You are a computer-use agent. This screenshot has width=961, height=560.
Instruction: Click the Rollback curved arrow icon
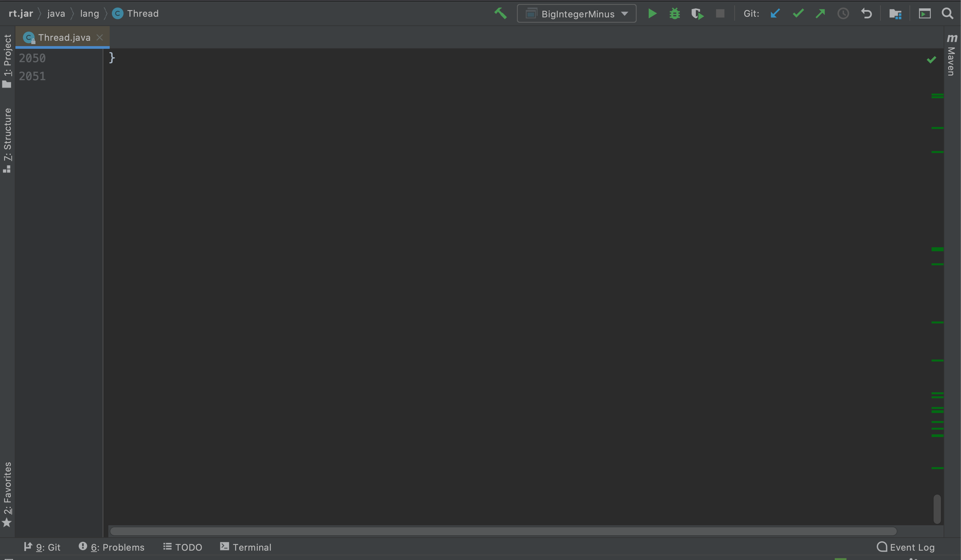tap(866, 14)
